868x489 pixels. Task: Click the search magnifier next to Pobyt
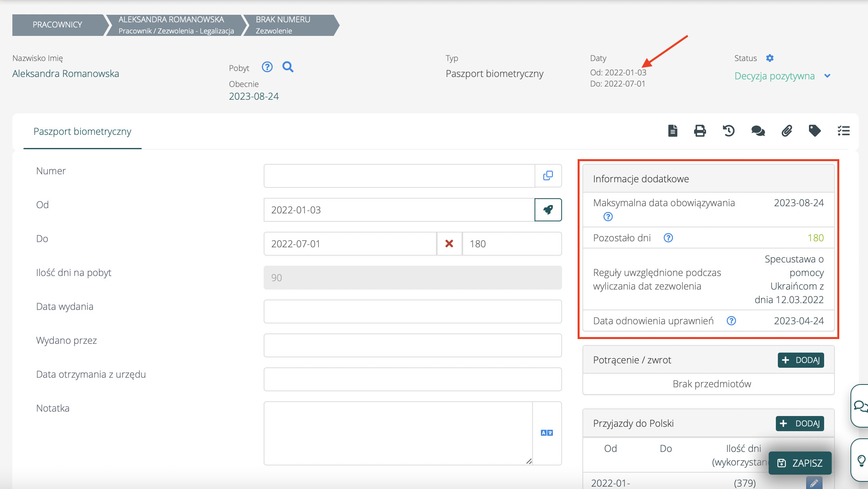(288, 67)
